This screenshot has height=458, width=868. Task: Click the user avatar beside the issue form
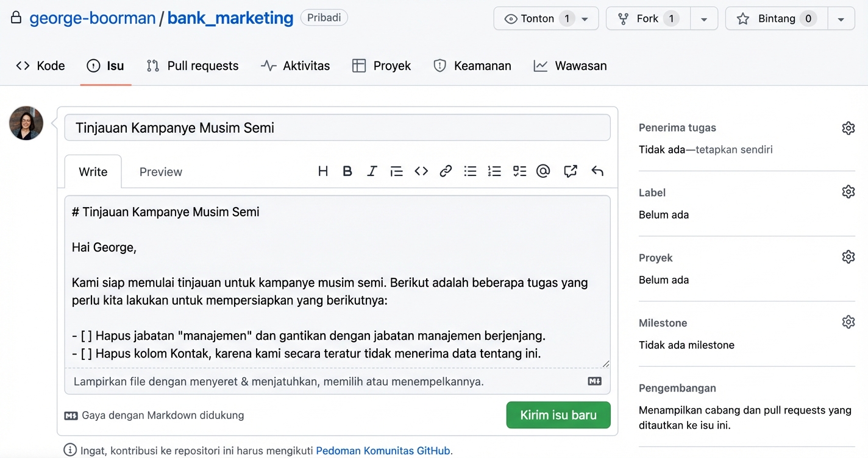26,123
